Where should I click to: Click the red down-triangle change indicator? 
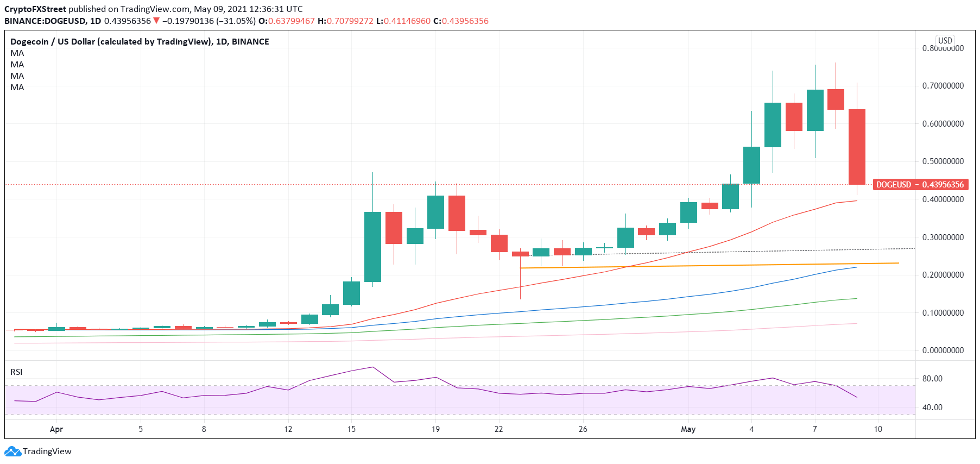pos(156,21)
